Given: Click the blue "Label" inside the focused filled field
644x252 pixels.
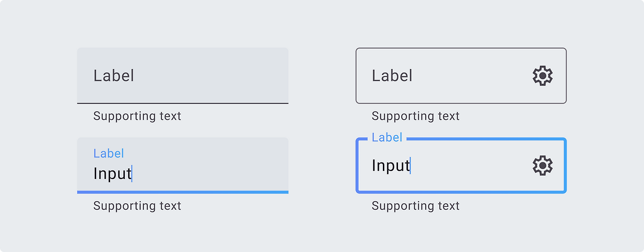Looking at the screenshot, I should pyautogui.click(x=109, y=153).
